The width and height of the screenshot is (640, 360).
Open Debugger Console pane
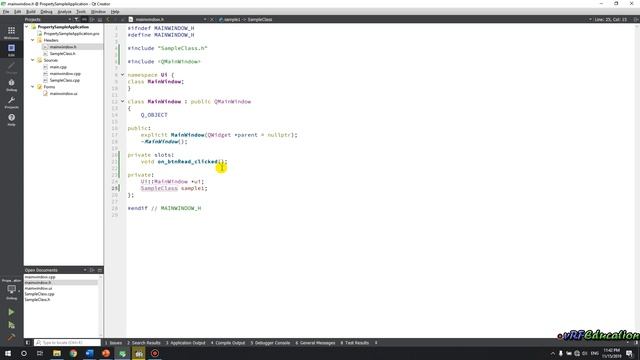(270, 343)
